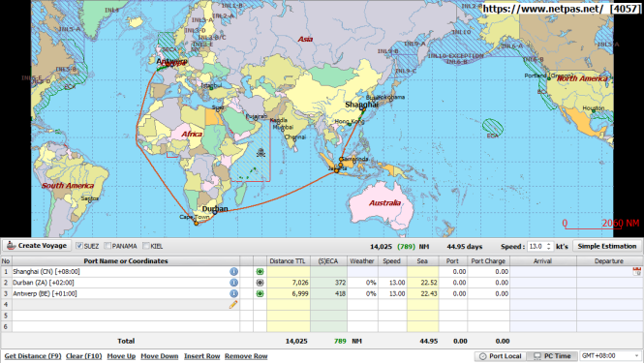Viewport: 644px width, 363px height.
Task: Click the info icon for Shanghai row
Action: click(233, 271)
